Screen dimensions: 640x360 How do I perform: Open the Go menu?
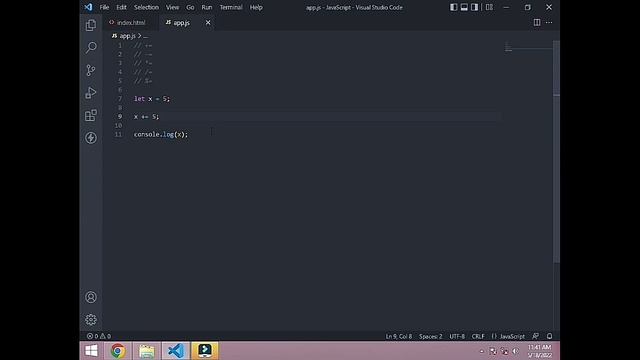click(190, 7)
